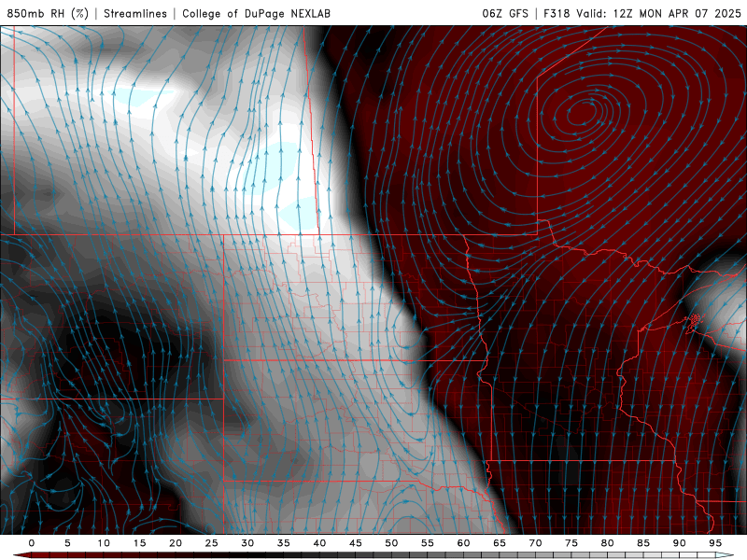
Task: Click the 60 label on the color scale
Action: click(463, 543)
